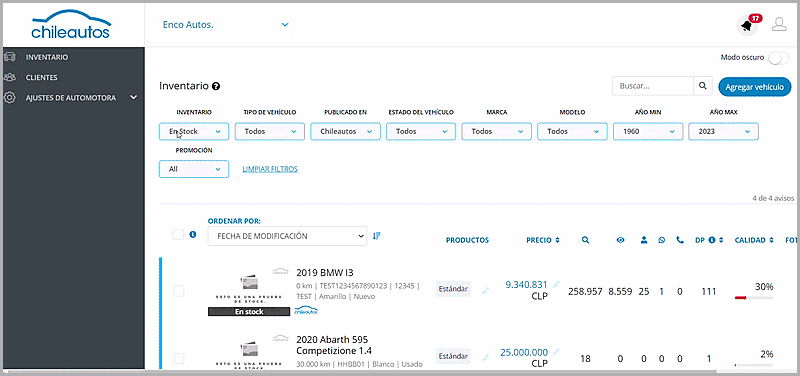The width and height of the screenshot is (800, 376).
Task: Click the WhatsApp column header icon
Action: 662,240
